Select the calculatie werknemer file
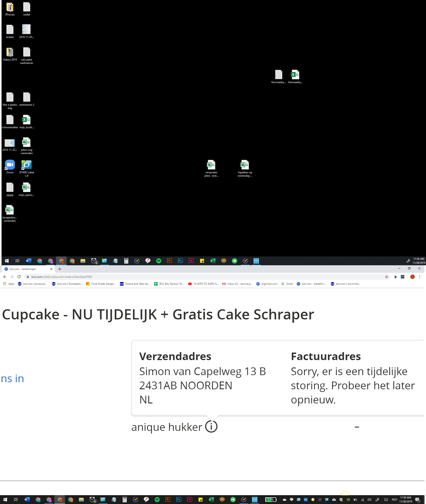426x504 pixels. pos(27,56)
